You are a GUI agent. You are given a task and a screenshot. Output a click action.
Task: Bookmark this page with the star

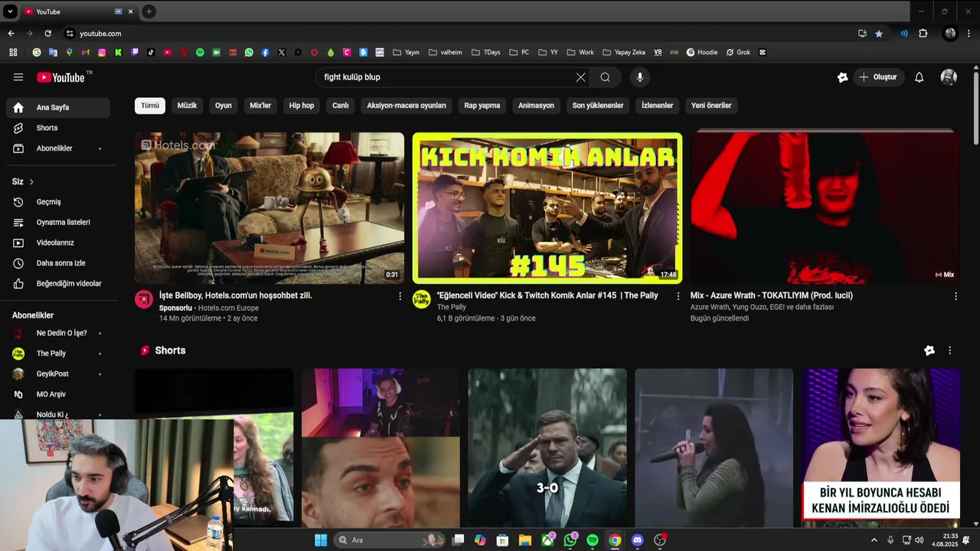point(879,34)
